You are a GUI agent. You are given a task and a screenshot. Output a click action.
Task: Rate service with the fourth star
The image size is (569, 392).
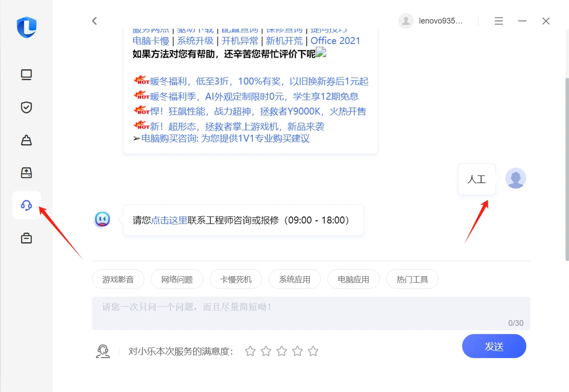(x=297, y=351)
